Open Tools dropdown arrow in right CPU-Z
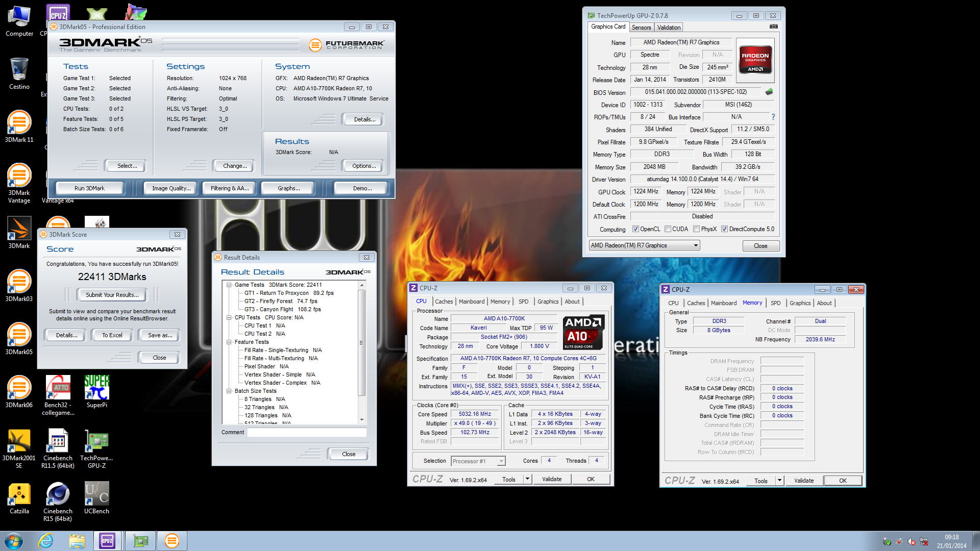 coord(779,481)
